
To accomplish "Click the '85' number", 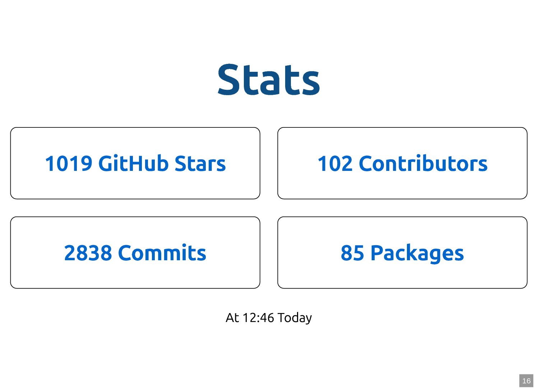I will [x=352, y=253].
